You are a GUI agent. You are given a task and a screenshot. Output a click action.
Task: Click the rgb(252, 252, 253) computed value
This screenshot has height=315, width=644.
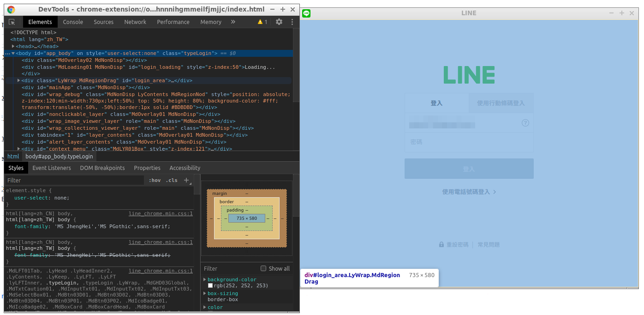(x=241, y=285)
